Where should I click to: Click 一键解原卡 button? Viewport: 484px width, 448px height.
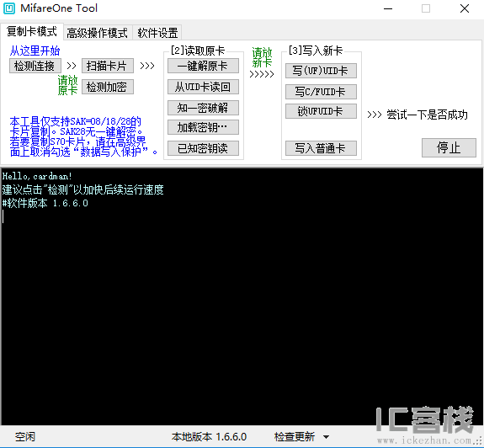203,66
